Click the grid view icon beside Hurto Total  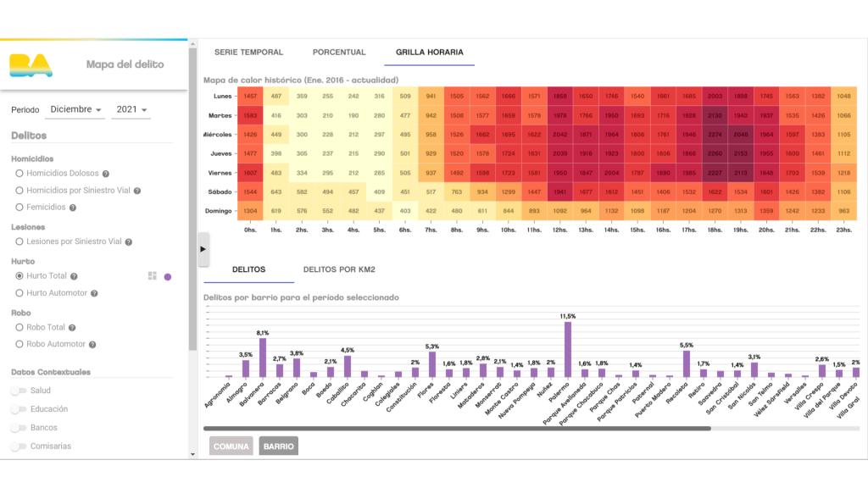coord(153,276)
